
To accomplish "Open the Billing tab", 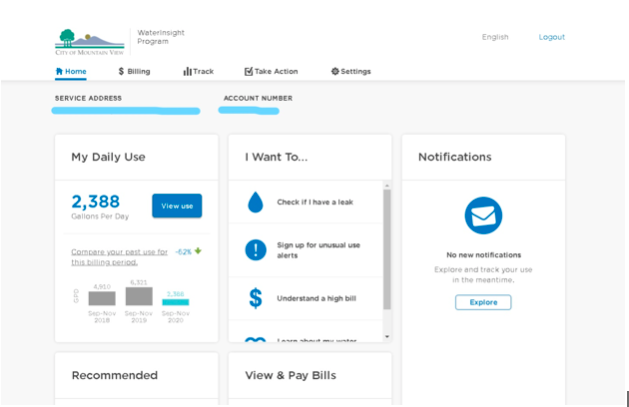I will [x=134, y=72].
